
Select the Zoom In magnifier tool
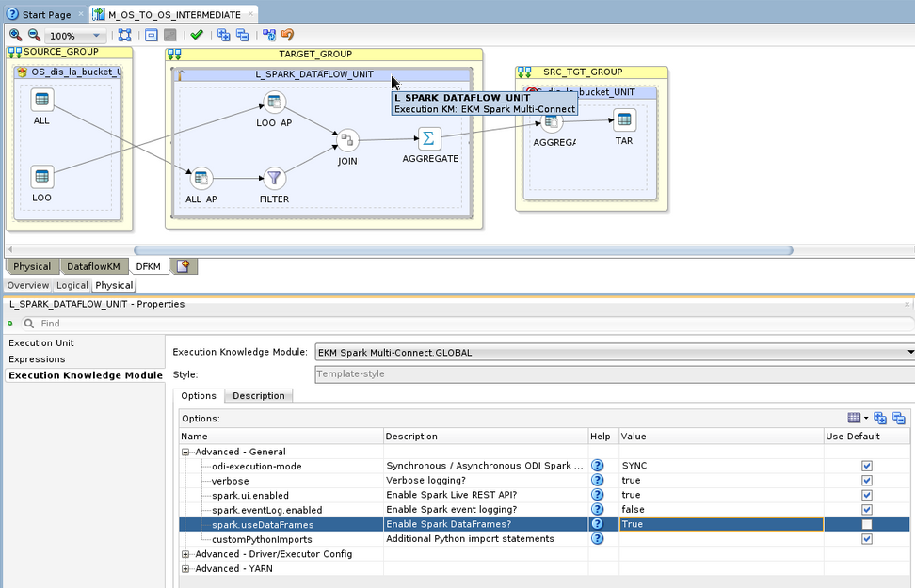click(x=15, y=34)
